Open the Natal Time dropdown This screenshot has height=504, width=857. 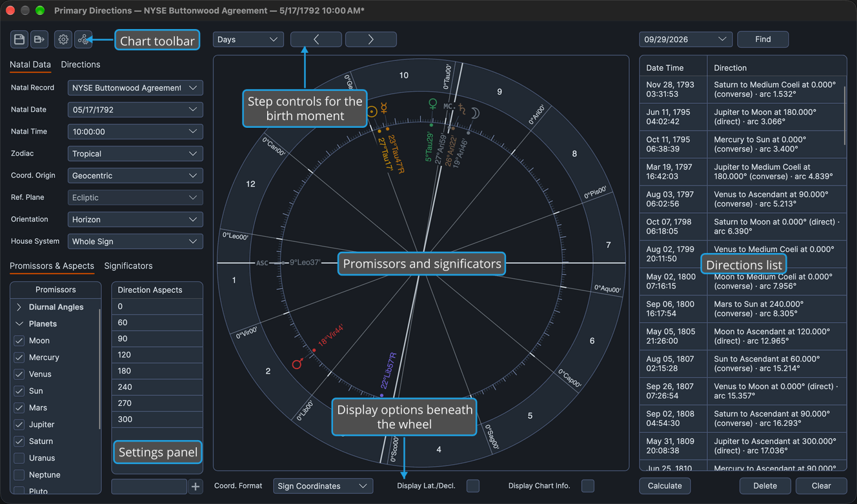(136, 132)
